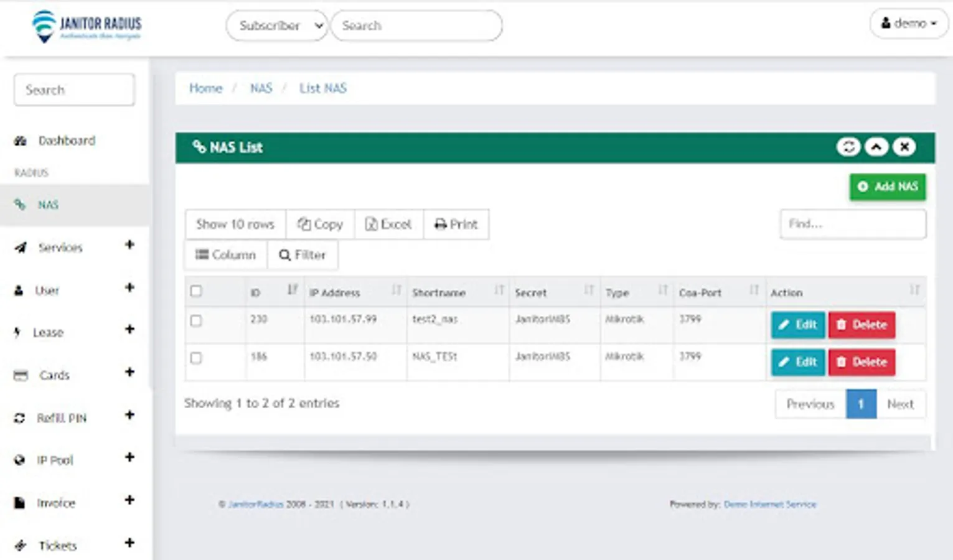Click the Action column sort icon
953x560 pixels.
914,290
